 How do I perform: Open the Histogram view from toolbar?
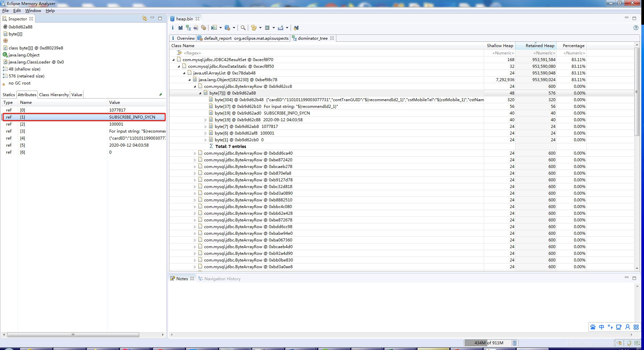(x=180, y=28)
